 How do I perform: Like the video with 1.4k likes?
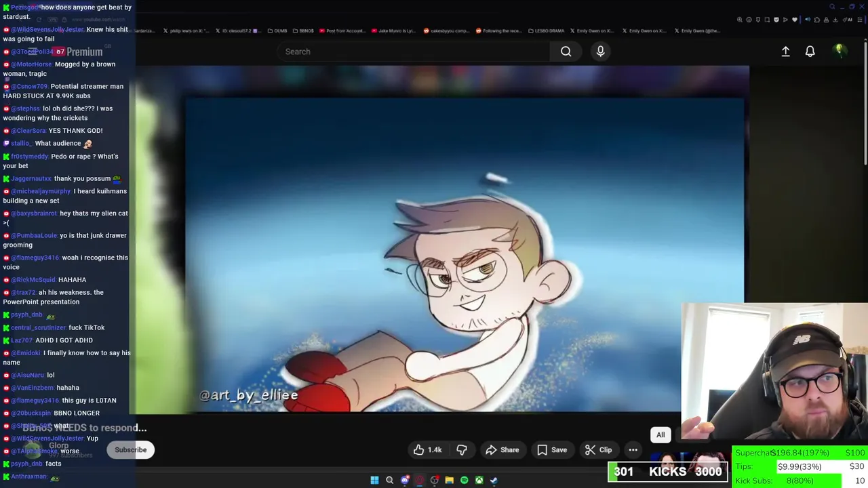tap(427, 450)
